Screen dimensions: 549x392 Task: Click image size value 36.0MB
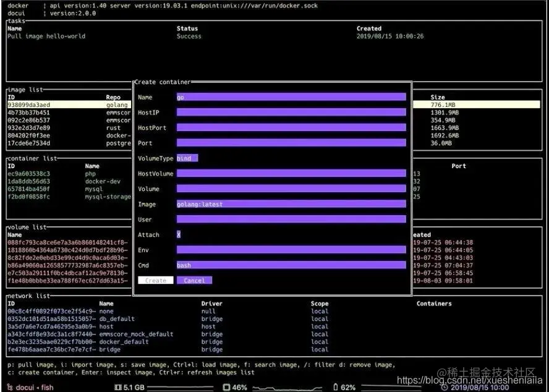click(x=441, y=143)
